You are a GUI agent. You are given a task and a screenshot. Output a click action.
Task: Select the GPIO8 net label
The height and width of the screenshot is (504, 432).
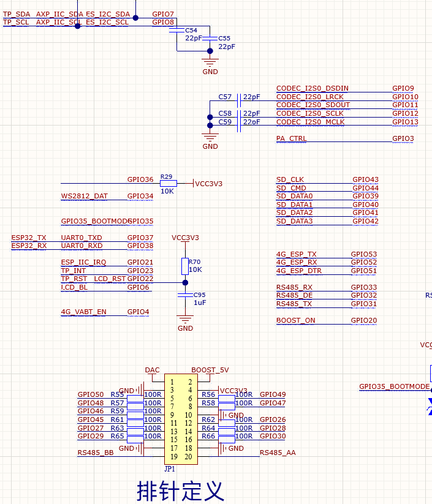[x=163, y=22]
